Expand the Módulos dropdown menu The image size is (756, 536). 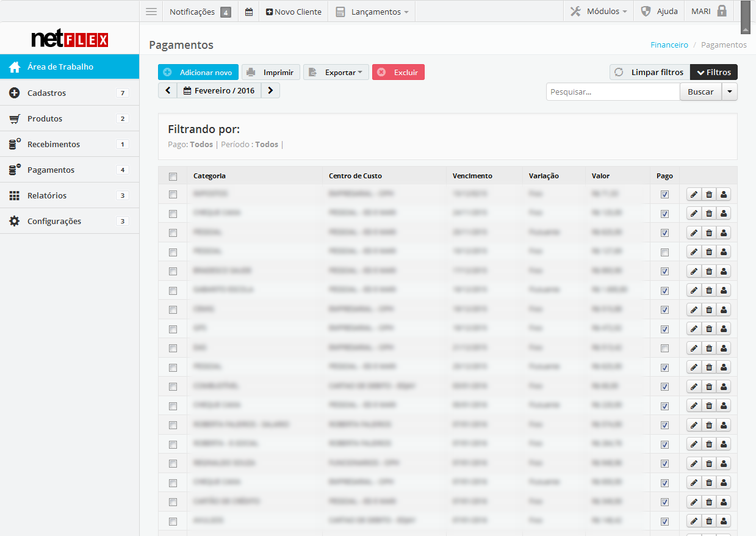[599, 12]
